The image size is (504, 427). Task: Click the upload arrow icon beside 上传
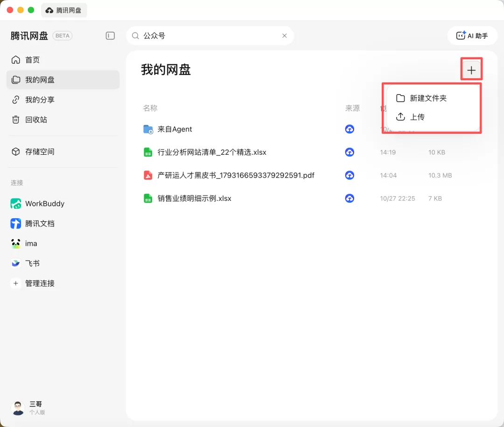point(400,117)
